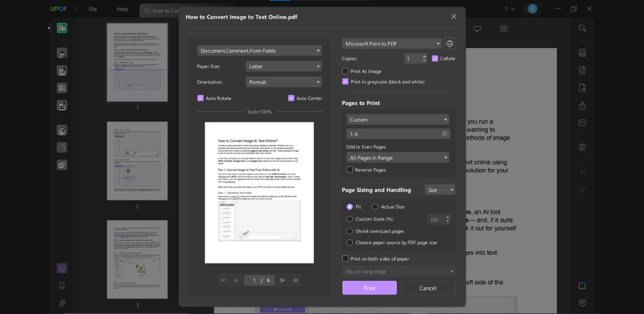The width and height of the screenshot is (644, 314).
Task: Disable Print in grayscale option
Action: coord(345,82)
